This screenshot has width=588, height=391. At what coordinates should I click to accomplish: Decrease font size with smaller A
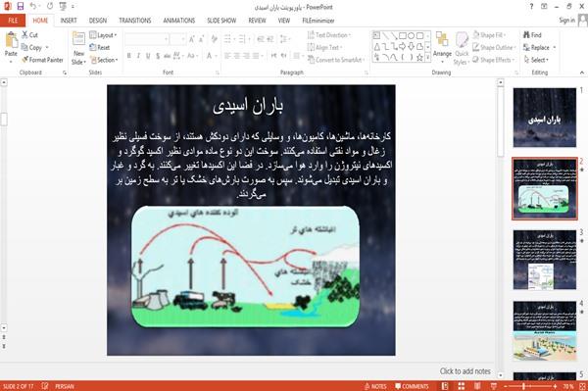[201, 39]
